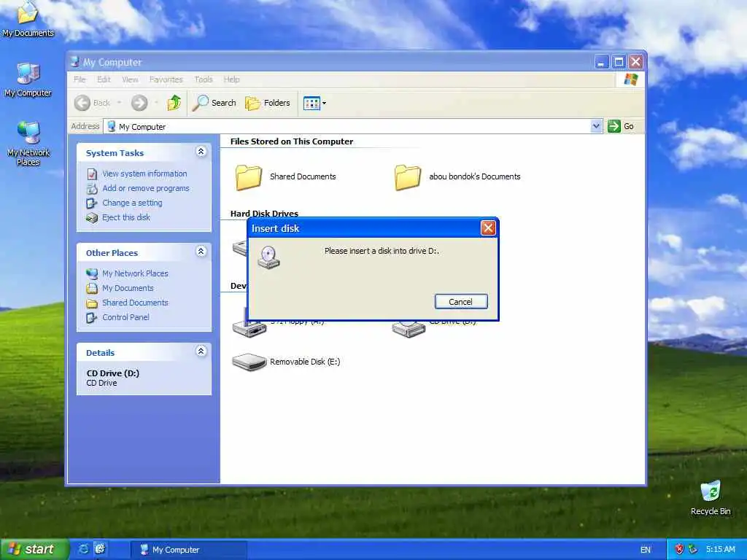Click the Hard Disk Drives heading

[x=264, y=214]
